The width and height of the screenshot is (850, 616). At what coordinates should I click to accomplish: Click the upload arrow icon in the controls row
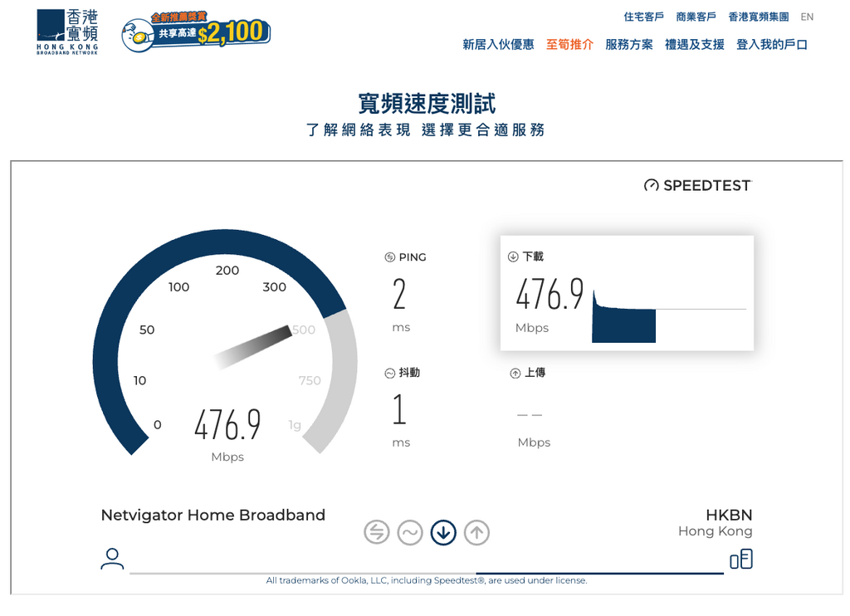click(x=476, y=533)
